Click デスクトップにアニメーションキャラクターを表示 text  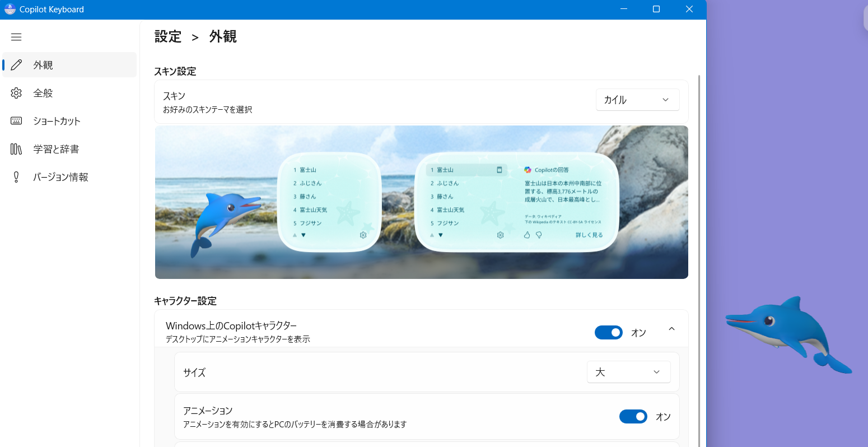[x=238, y=339]
